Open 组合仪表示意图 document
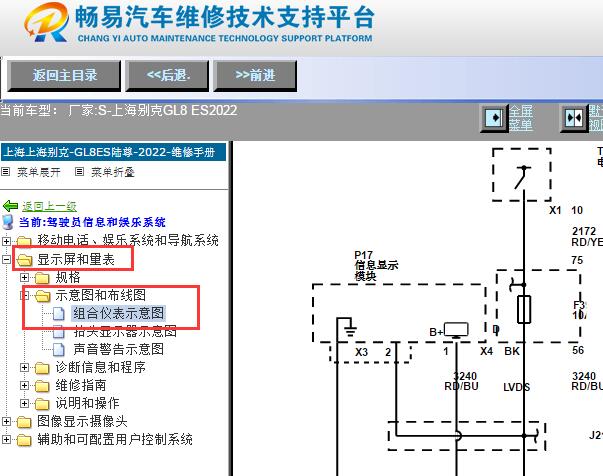The height and width of the screenshot is (476, 603). (x=118, y=313)
